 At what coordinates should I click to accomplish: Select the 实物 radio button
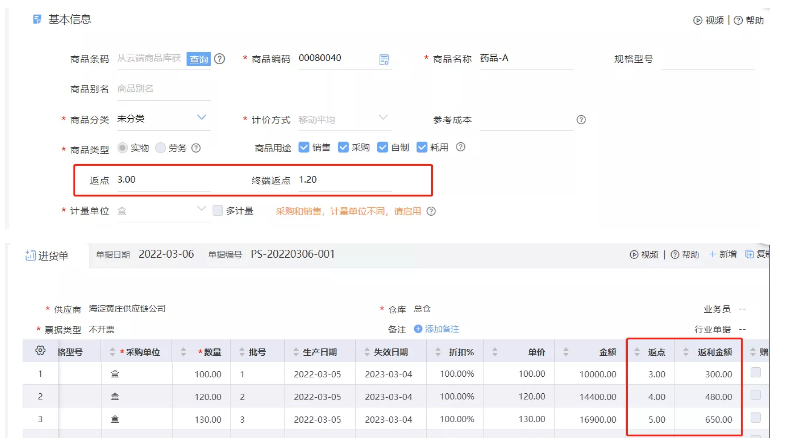[122, 147]
